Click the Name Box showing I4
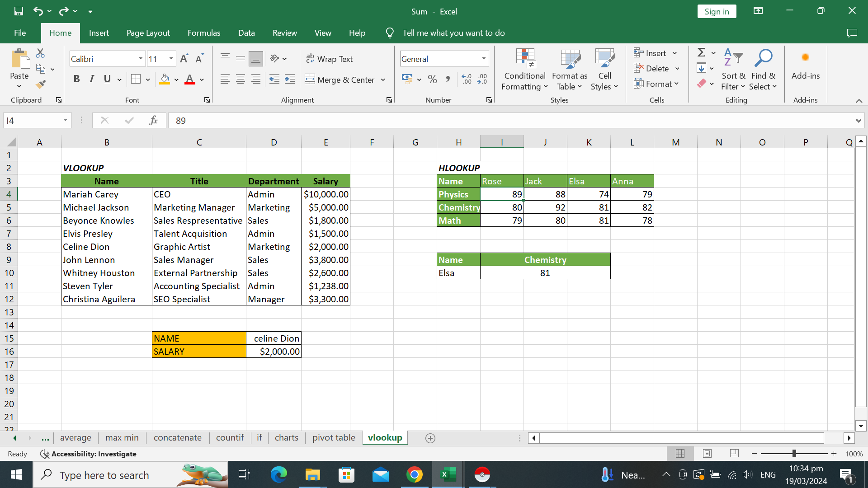This screenshot has height=488, width=868. (x=38, y=121)
